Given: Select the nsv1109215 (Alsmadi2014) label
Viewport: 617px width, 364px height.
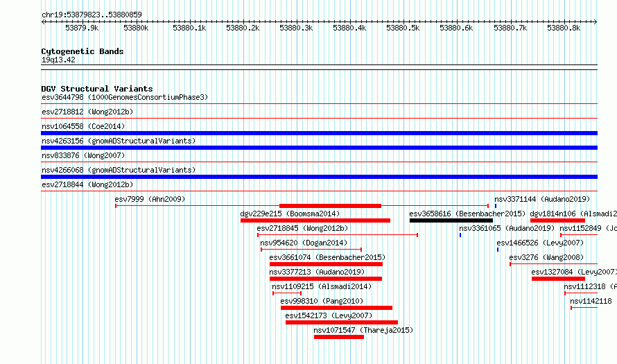Looking at the screenshot, I should 322,286.
